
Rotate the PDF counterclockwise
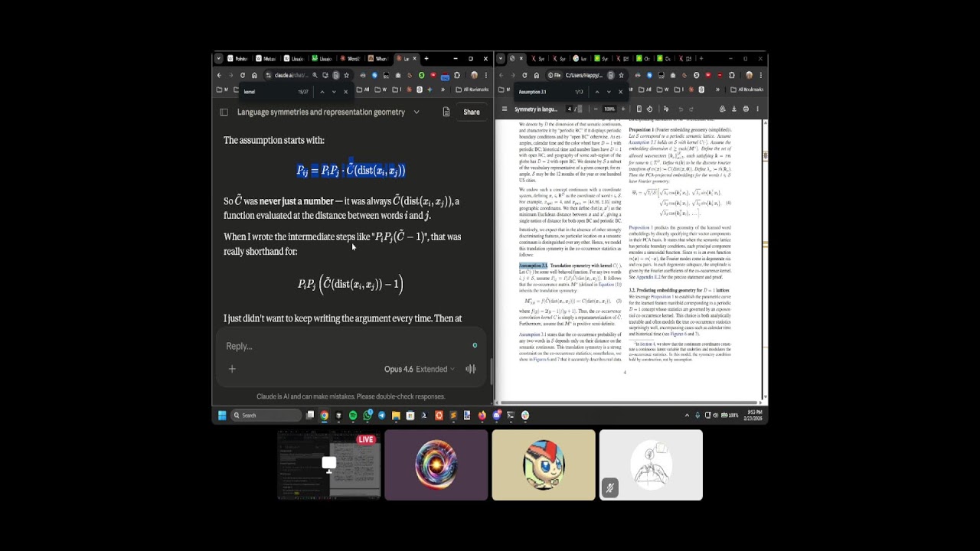point(649,109)
